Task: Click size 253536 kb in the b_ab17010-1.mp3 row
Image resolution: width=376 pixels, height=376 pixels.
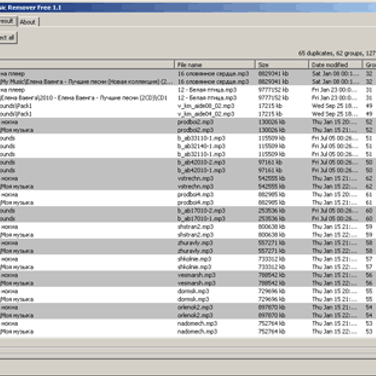Action: [272, 219]
